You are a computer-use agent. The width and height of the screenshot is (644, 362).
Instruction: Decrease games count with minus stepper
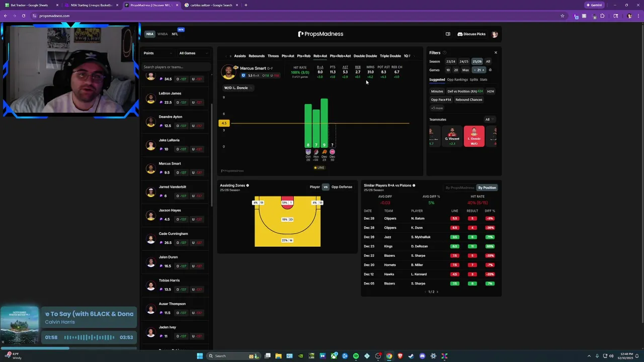pos(474,70)
